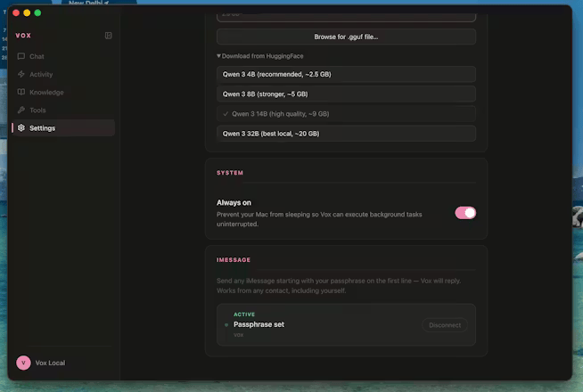Disconnect the iMessage passphrase
This screenshot has height=392, width=583.
pos(445,325)
